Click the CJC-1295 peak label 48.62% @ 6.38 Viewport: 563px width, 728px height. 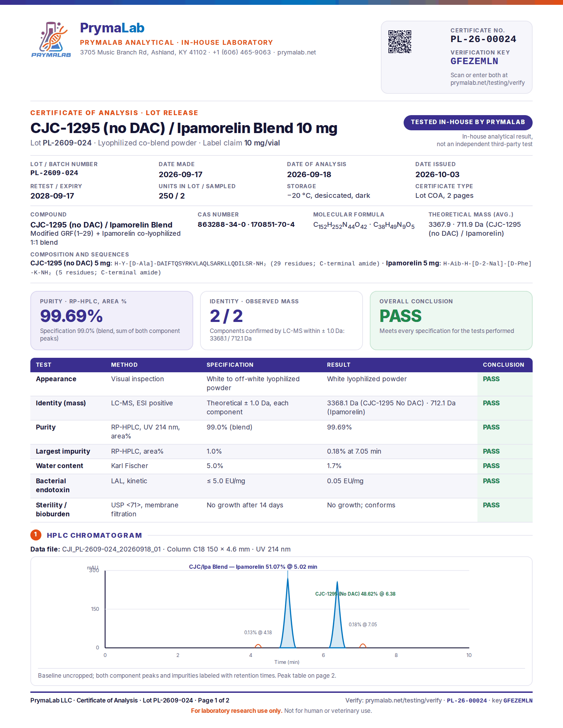pyautogui.click(x=355, y=594)
